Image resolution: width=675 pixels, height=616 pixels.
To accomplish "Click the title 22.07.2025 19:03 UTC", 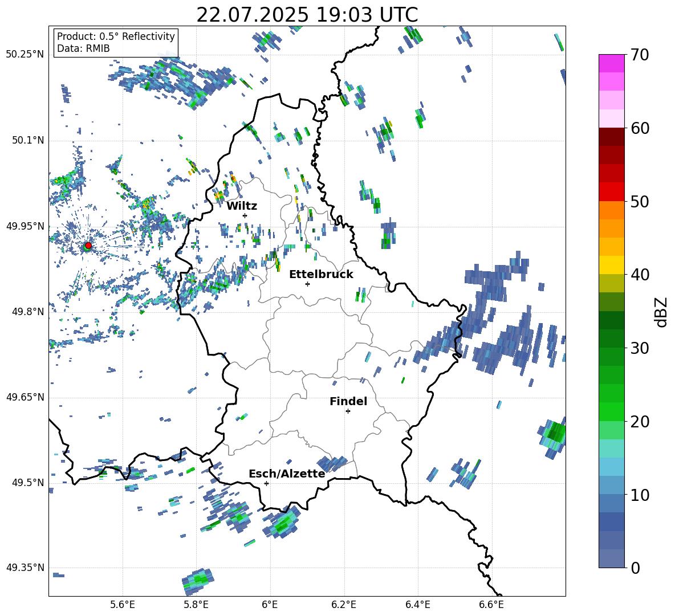I will (307, 15).
